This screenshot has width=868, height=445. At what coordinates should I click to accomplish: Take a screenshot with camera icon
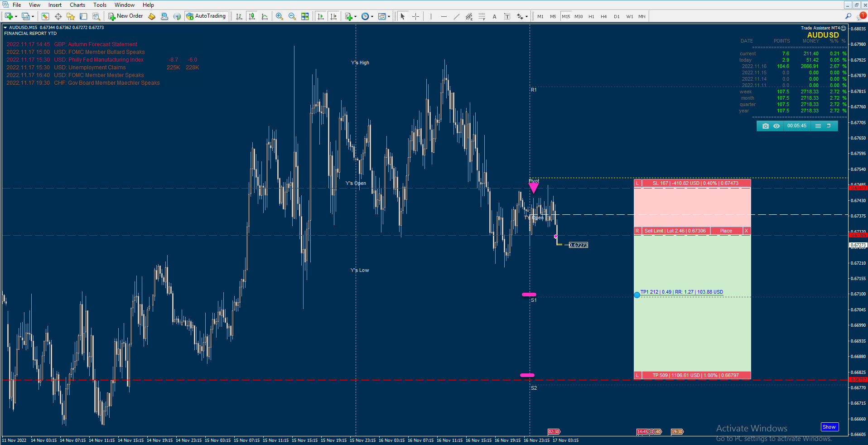click(x=766, y=126)
